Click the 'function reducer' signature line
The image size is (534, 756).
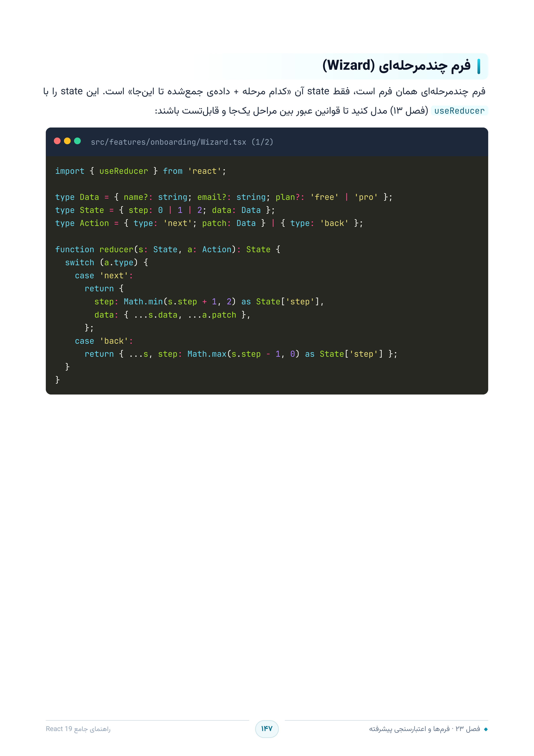167,249
